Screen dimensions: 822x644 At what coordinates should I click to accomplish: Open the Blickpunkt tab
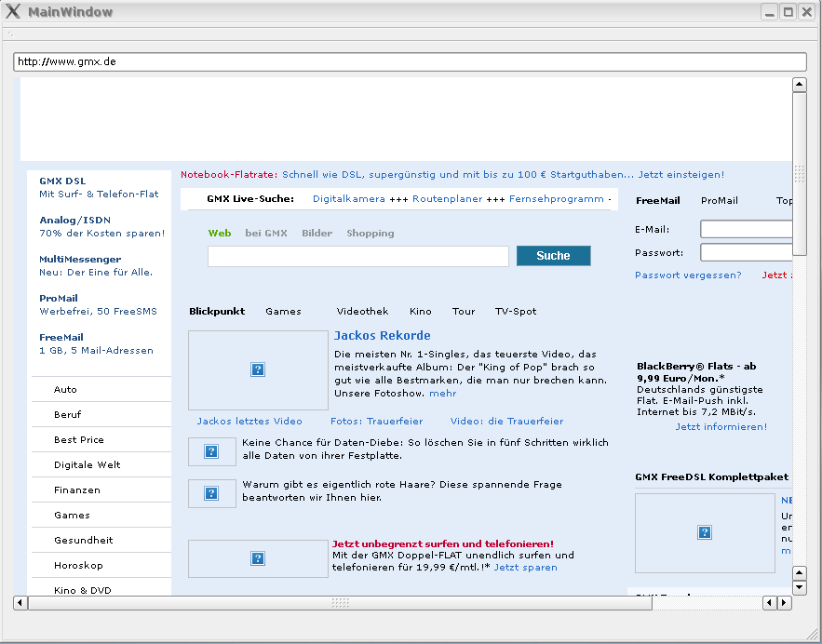point(217,311)
